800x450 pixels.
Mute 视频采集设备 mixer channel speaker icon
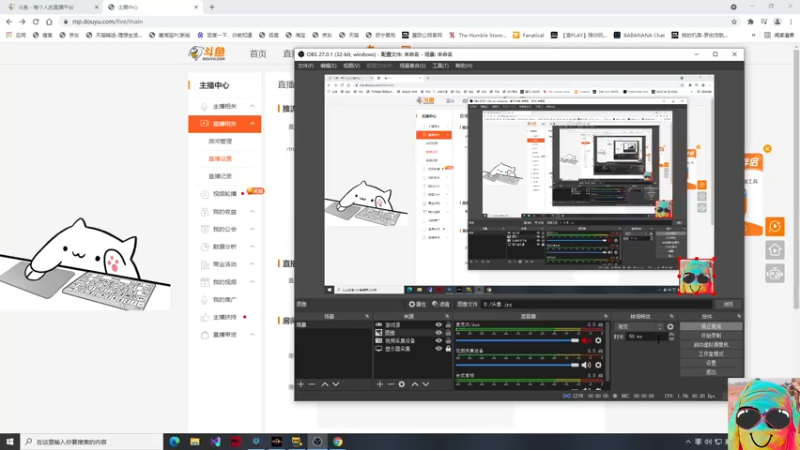click(x=586, y=365)
